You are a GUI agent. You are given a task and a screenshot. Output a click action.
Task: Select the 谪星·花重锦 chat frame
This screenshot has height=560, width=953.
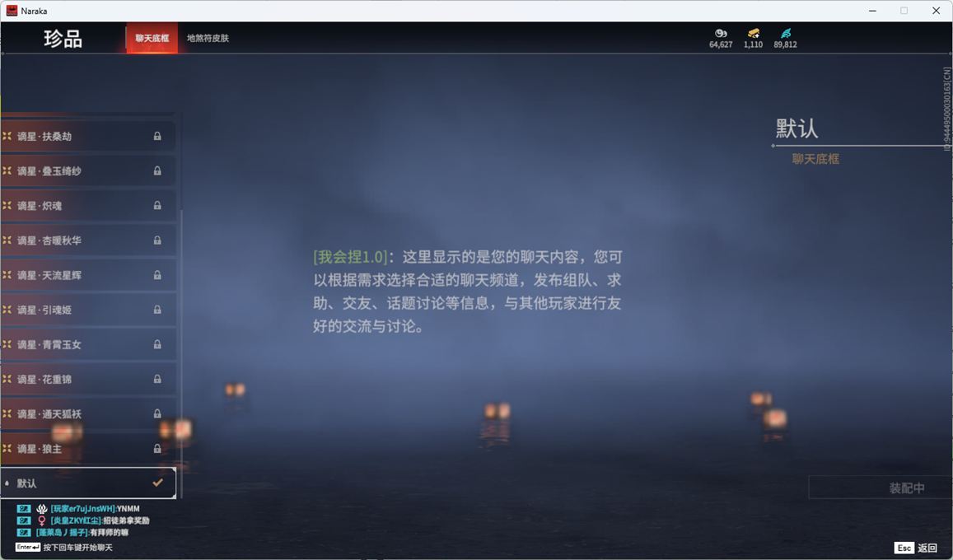click(88, 379)
